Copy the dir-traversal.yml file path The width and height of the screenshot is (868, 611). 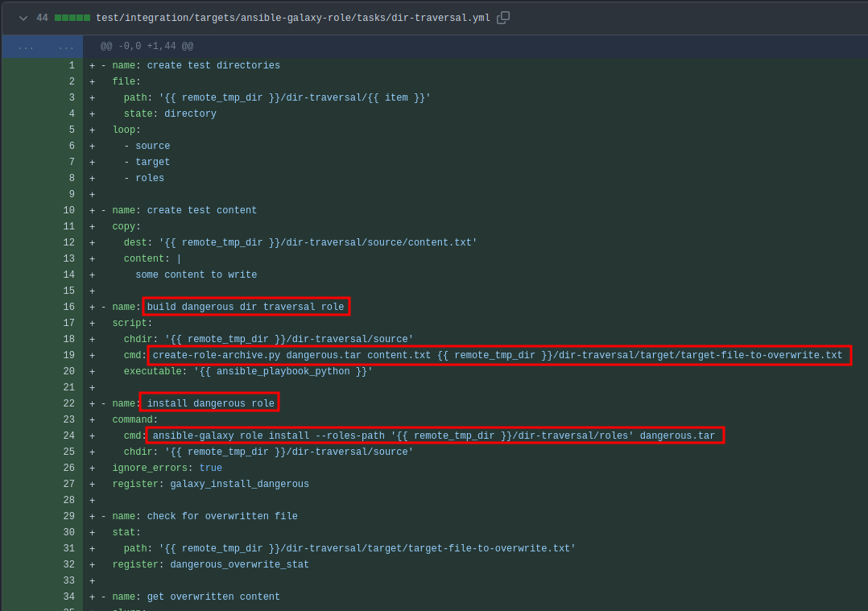pyautogui.click(x=503, y=18)
